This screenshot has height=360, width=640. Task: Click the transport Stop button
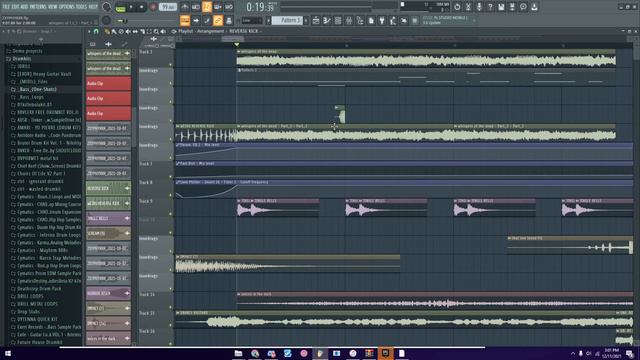141,7
